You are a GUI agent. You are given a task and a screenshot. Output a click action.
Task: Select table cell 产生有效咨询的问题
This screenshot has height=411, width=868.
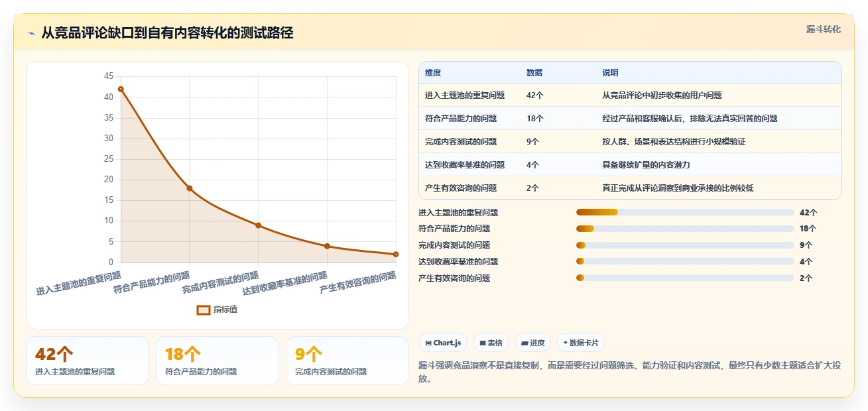click(461, 188)
